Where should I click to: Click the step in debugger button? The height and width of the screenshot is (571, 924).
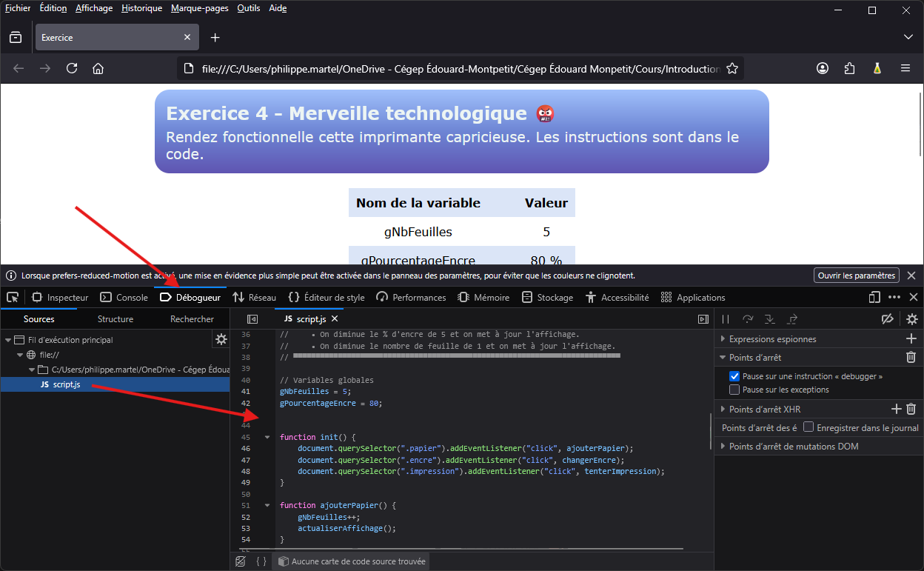click(x=770, y=319)
